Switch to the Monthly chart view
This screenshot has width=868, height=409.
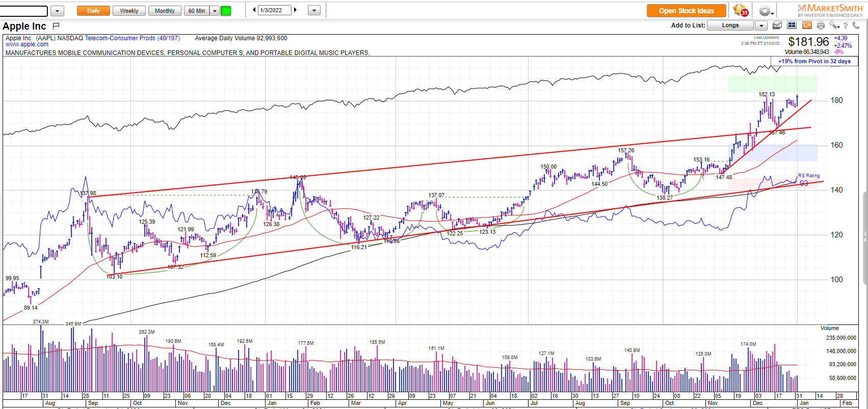[165, 11]
